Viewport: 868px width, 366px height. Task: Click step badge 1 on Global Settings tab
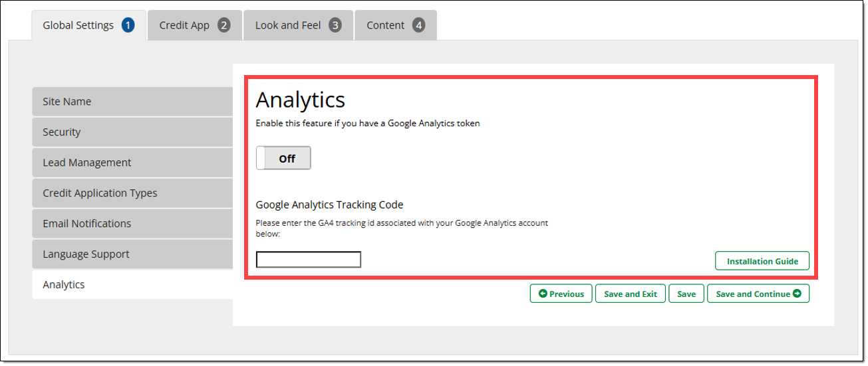(128, 25)
